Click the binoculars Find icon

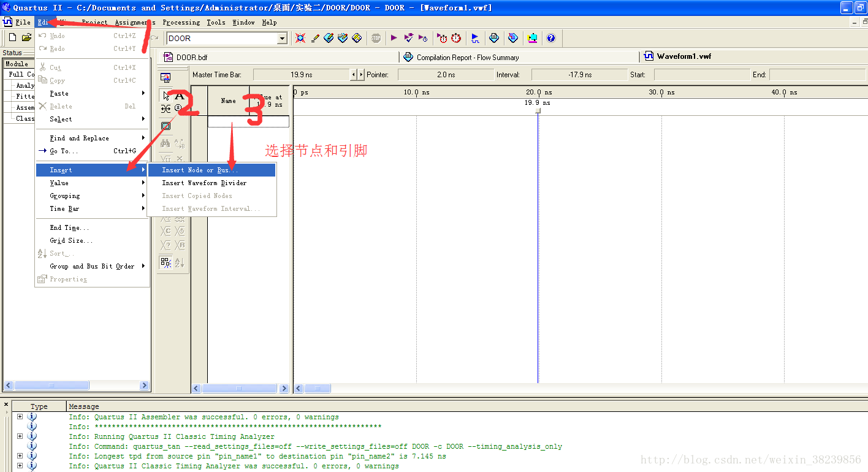(166, 143)
